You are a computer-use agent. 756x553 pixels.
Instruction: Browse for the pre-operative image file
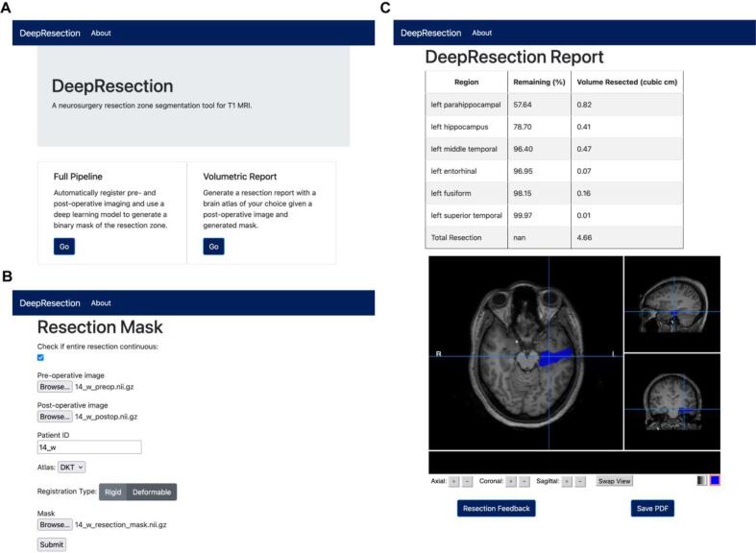55,387
